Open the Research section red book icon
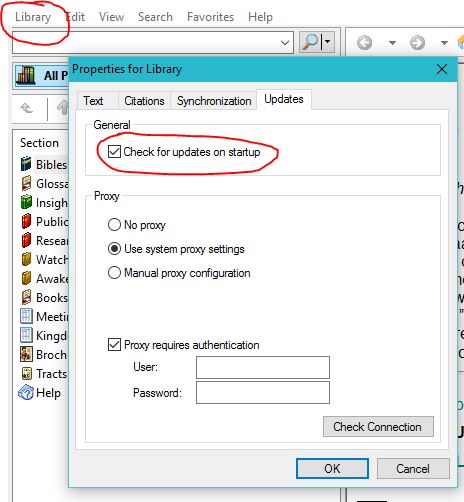This screenshot has height=502, width=464. point(26,240)
